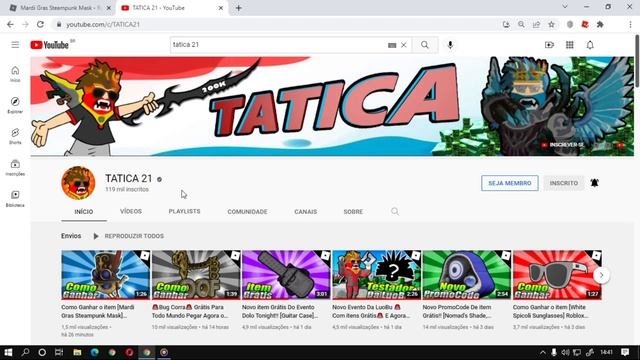Click the INSCRITO subscription button

[564, 183]
